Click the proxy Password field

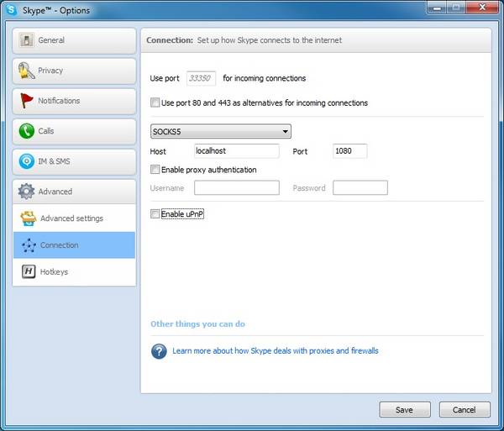pos(360,187)
